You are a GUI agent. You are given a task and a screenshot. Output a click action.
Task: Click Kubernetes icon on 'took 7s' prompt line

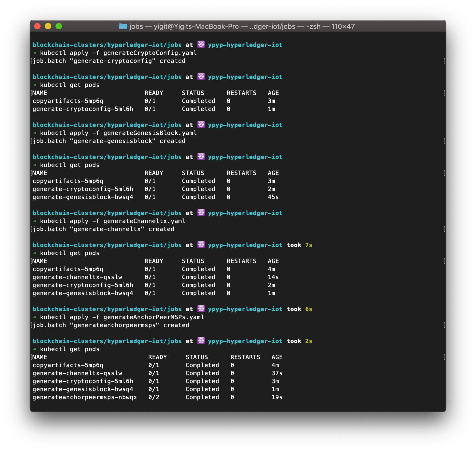coord(201,244)
